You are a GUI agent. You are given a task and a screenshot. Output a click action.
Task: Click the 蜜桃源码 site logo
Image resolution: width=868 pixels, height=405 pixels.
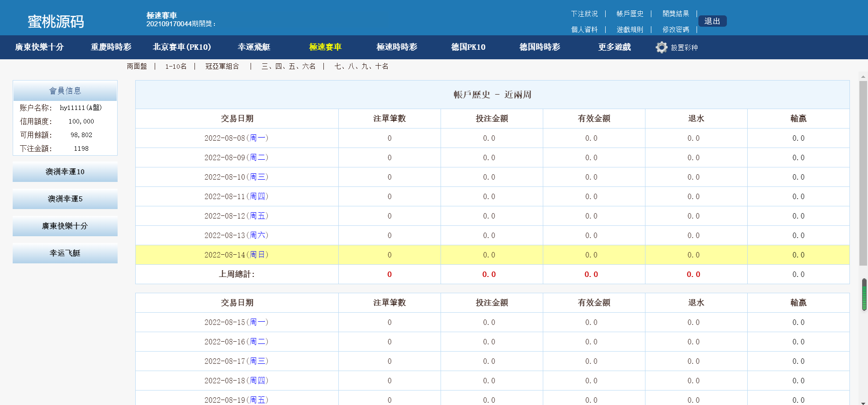56,21
